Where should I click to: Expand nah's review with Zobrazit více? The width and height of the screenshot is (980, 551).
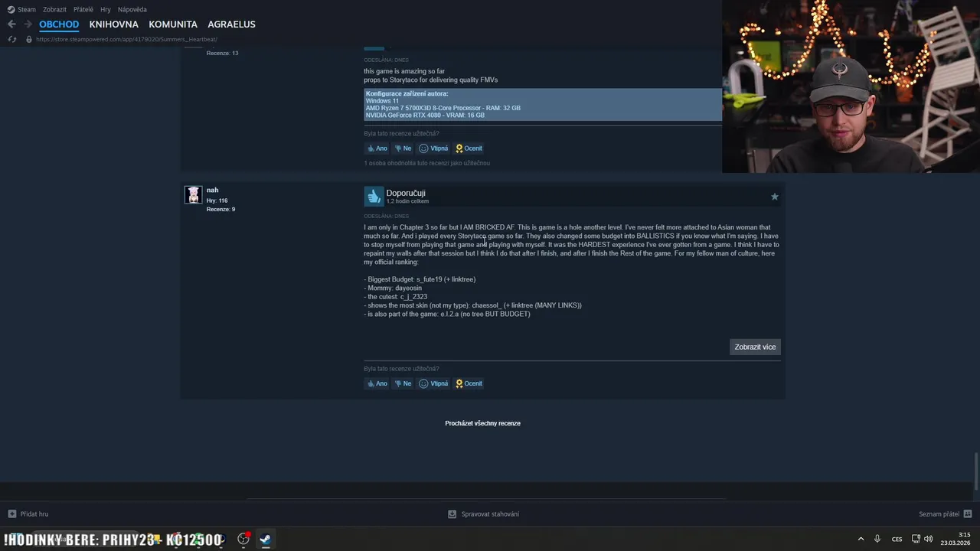tap(755, 347)
